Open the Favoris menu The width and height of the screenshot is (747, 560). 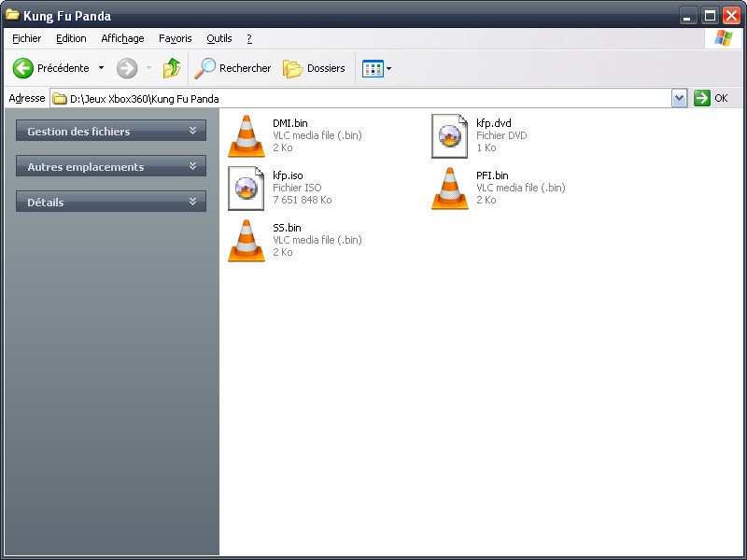click(x=176, y=38)
